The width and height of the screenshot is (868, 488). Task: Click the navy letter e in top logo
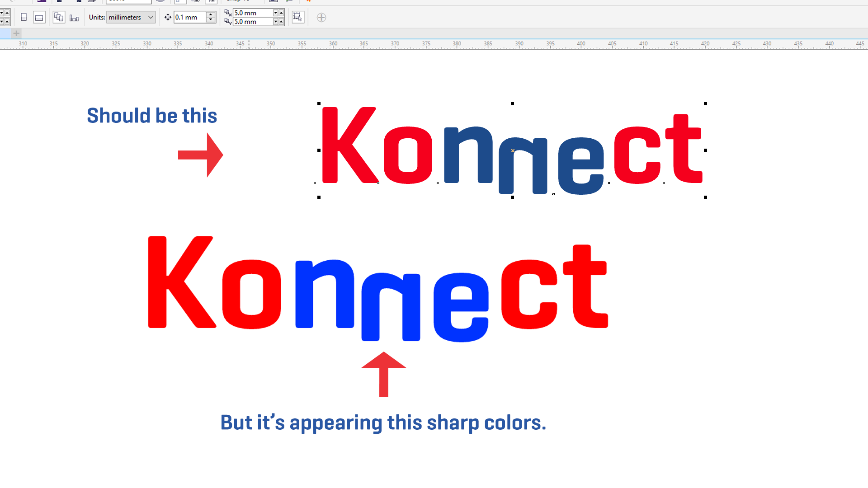[581, 166]
